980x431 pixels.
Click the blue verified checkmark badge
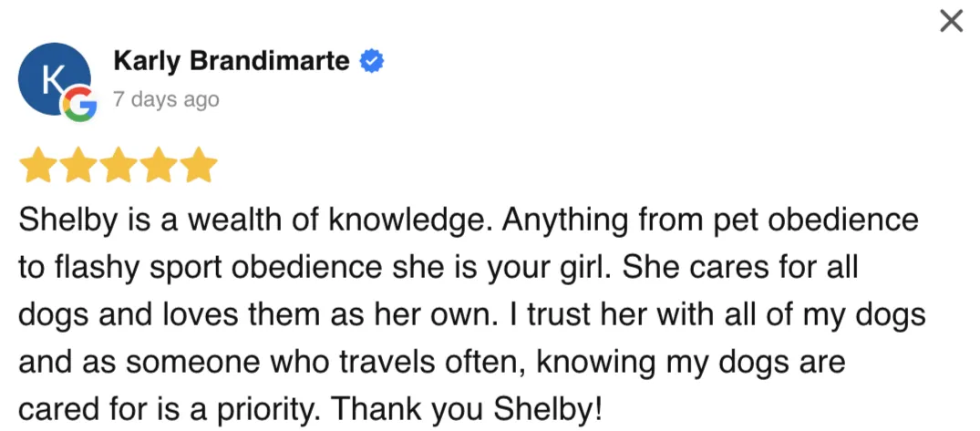372,62
